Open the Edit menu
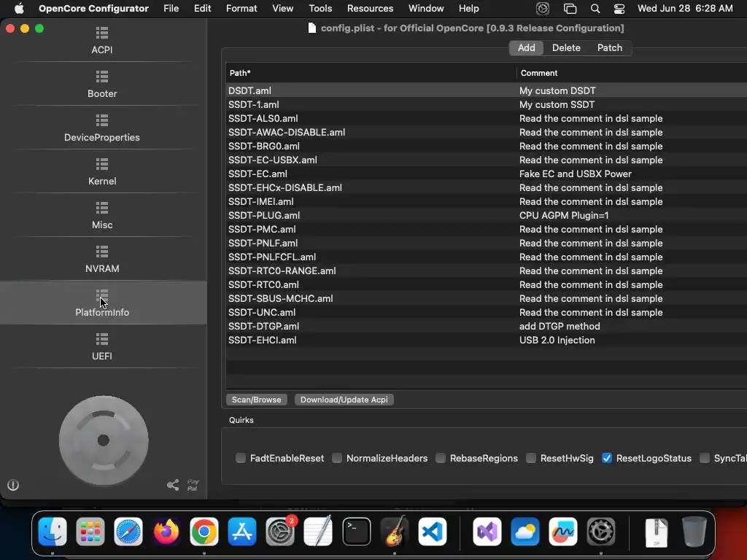Image resolution: width=747 pixels, height=560 pixels. [x=203, y=9]
